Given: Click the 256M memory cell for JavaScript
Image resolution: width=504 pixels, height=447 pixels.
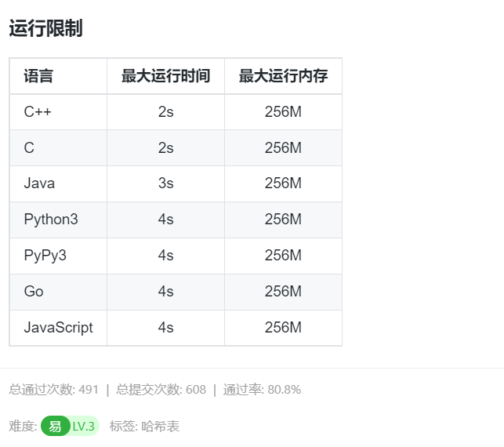Looking at the screenshot, I should [x=283, y=328].
